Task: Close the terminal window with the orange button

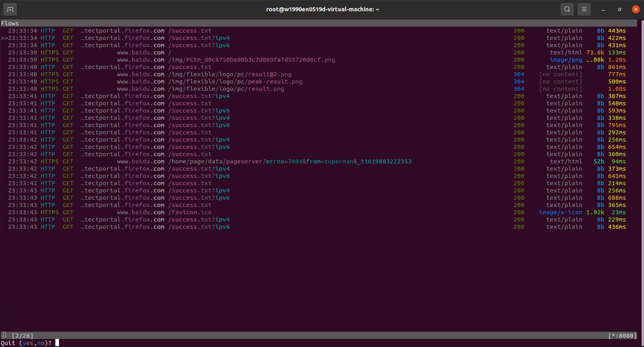Action: [x=636, y=9]
